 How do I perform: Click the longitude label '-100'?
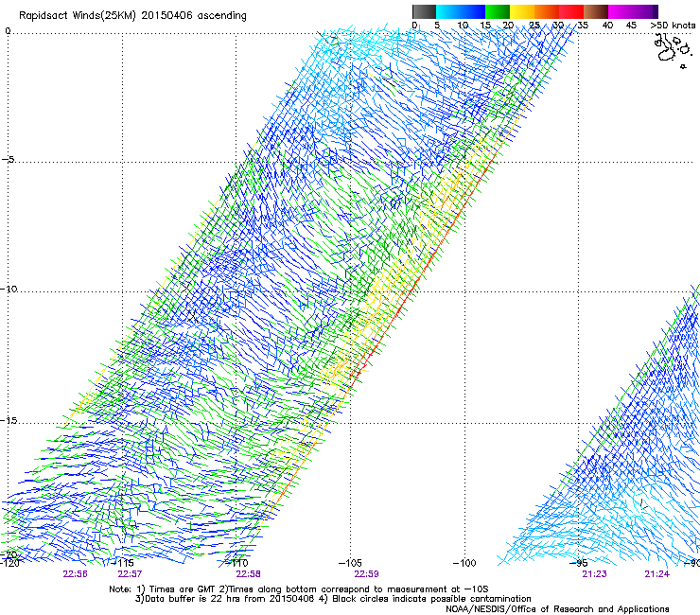pos(464,563)
